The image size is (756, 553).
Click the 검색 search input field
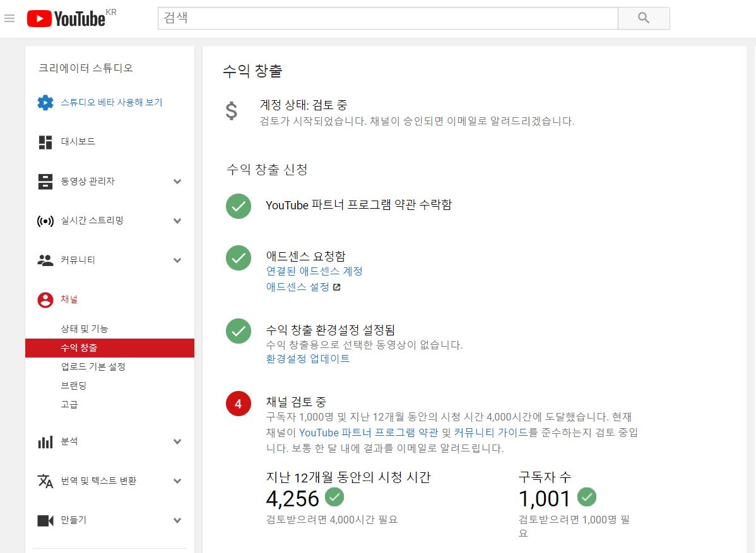[x=387, y=18]
